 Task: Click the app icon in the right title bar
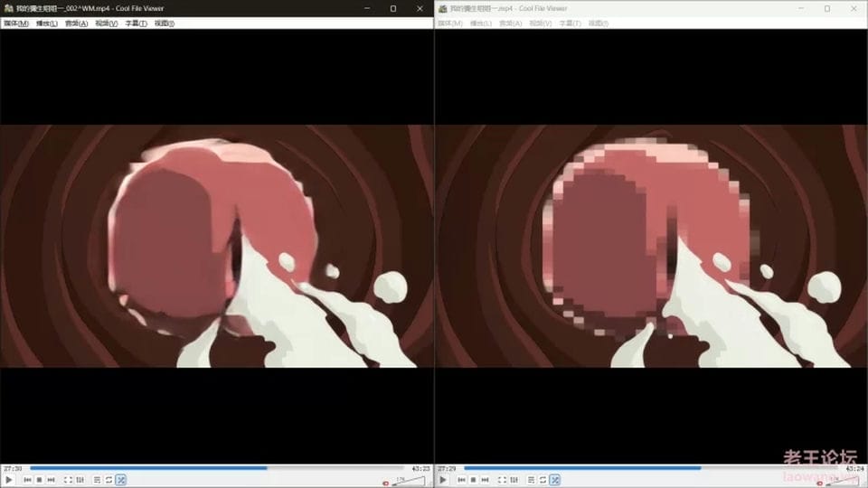(442, 8)
